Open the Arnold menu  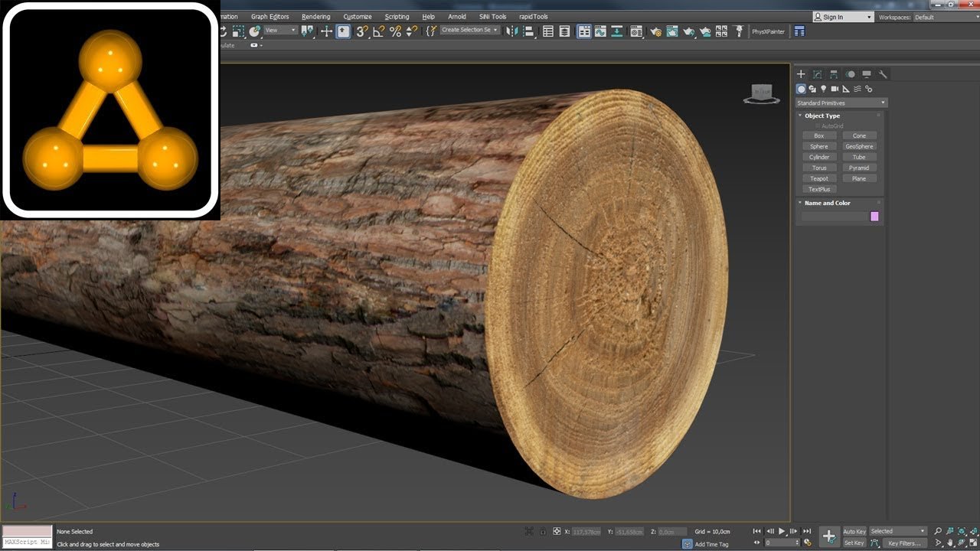(x=457, y=17)
